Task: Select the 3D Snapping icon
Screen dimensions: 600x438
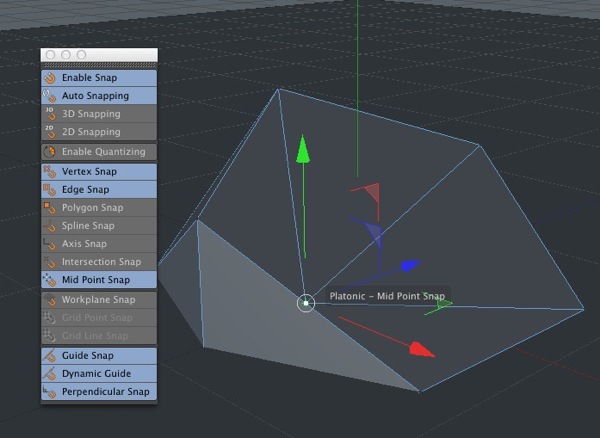Action: point(50,114)
